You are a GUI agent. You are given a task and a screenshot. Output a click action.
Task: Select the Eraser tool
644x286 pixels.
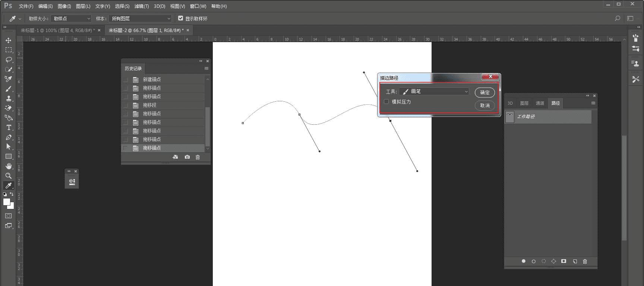(9, 108)
